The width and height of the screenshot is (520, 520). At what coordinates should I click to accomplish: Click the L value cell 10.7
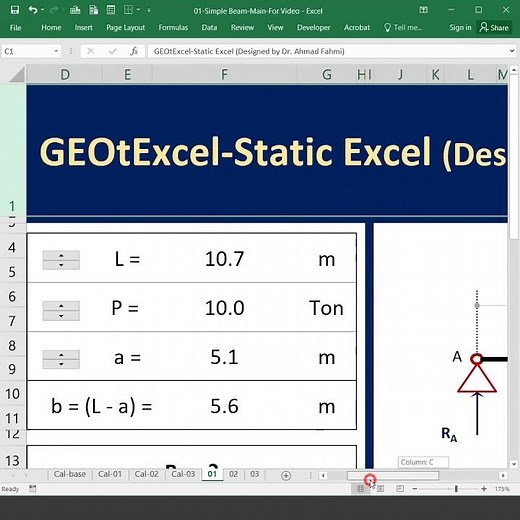(x=224, y=259)
